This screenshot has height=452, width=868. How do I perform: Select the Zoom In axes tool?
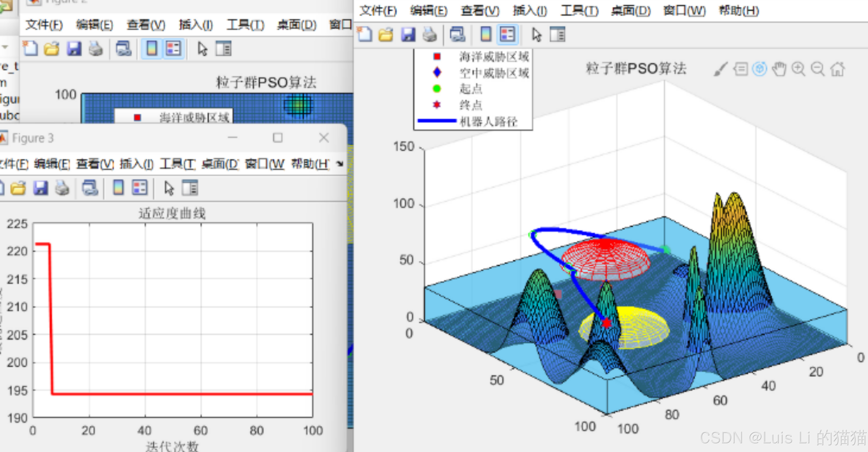(798, 69)
